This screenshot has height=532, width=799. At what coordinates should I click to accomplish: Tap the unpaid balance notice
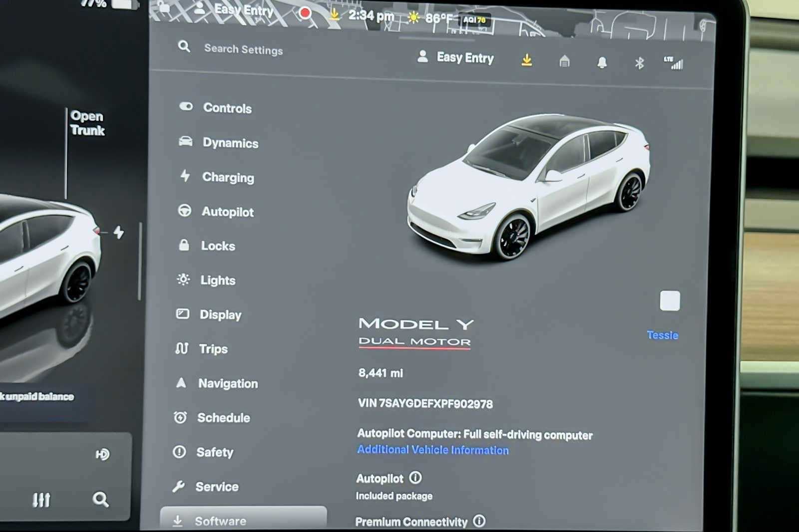(37, 397)
